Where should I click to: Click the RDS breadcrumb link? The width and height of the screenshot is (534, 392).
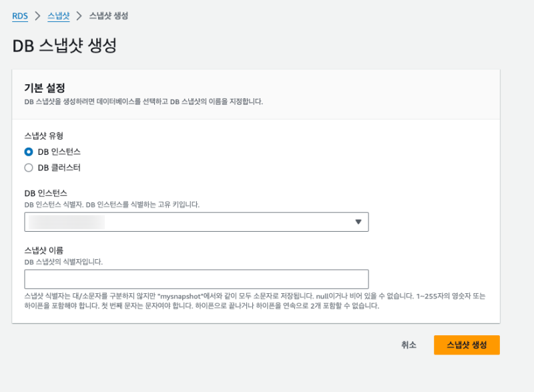[20, 16]
